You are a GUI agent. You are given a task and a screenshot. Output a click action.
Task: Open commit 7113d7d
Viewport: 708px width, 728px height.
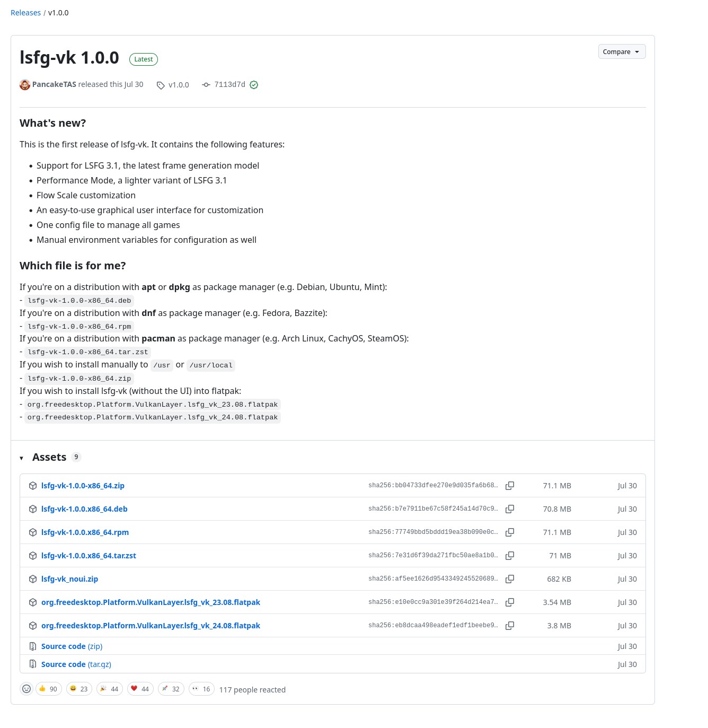pyautogui.click(x=230, y=84)
